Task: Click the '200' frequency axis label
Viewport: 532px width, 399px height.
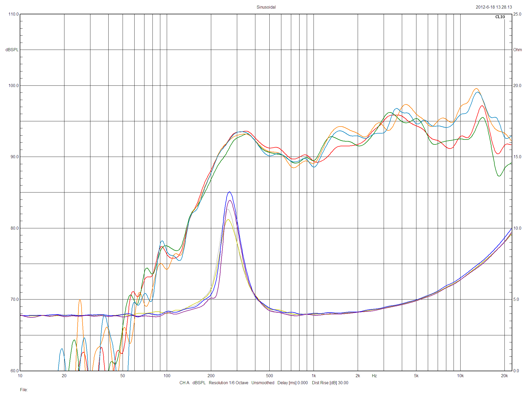Action: [x=211, y=376]
